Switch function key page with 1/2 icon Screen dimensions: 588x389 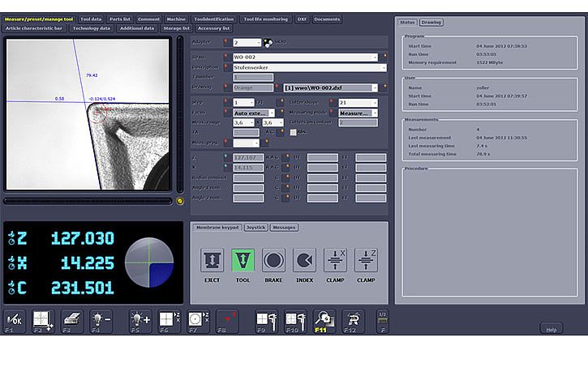(x=383, y=322)
